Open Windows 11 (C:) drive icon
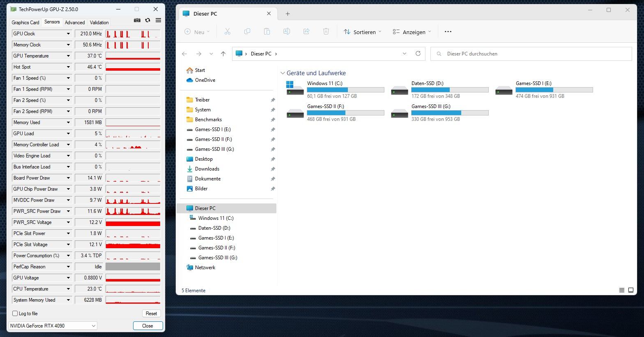644x337 pixels. 295,88
